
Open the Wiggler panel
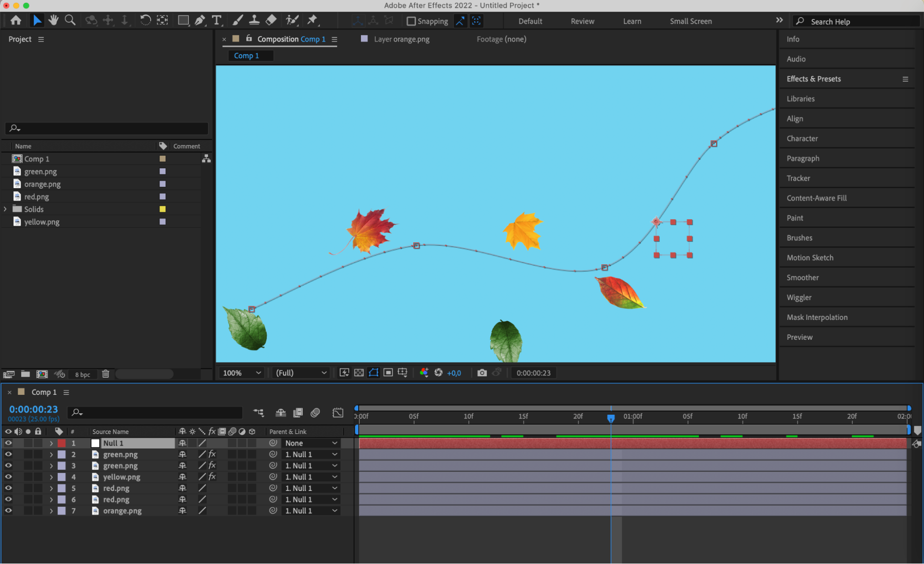pos(799,297)
